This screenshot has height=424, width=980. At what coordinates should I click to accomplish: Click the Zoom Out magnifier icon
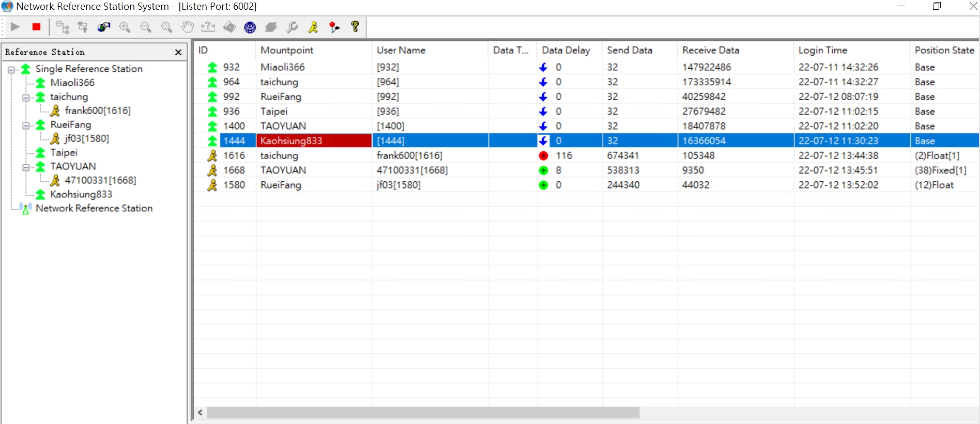click(x=146, y=27)
